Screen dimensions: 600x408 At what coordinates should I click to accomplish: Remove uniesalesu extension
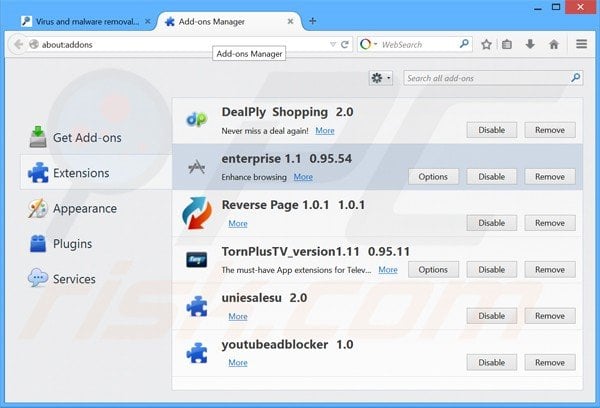click(x=550, y=316)
